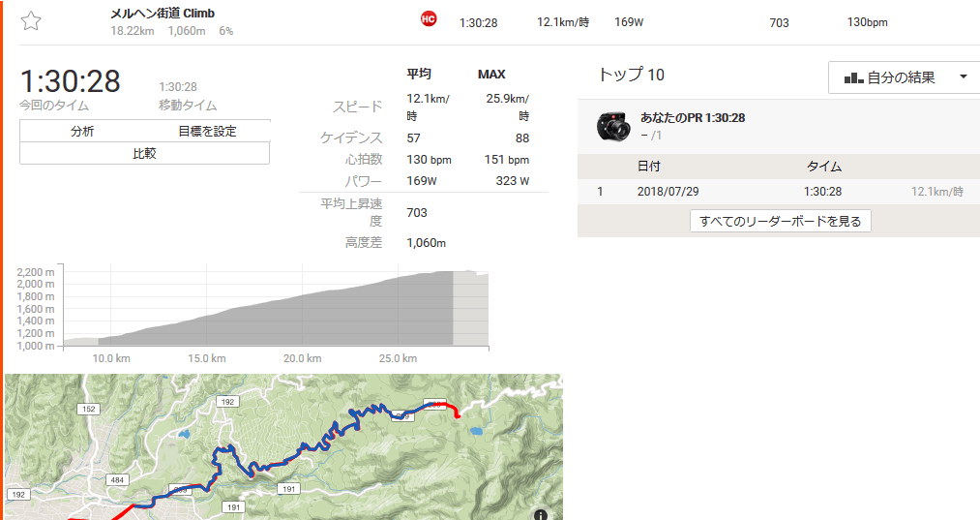The image size is (980, 520).
Task: Click the タイム column header
Action: pos(823,167)
